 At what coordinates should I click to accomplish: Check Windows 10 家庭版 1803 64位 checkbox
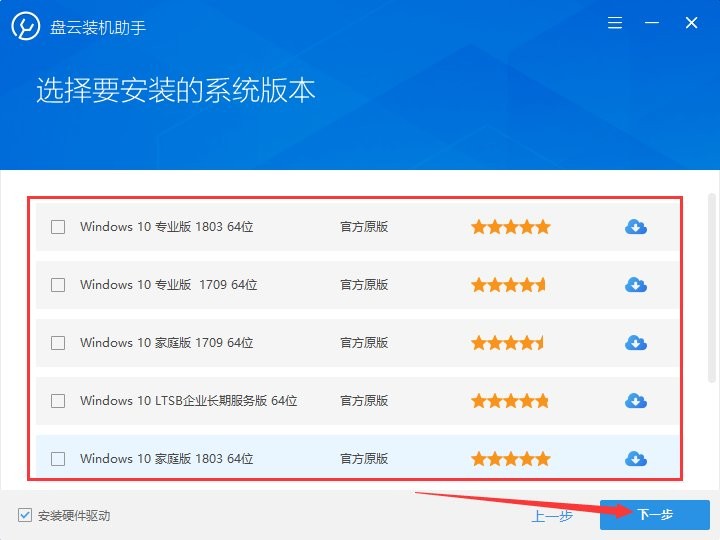click(x=58, y=459)
